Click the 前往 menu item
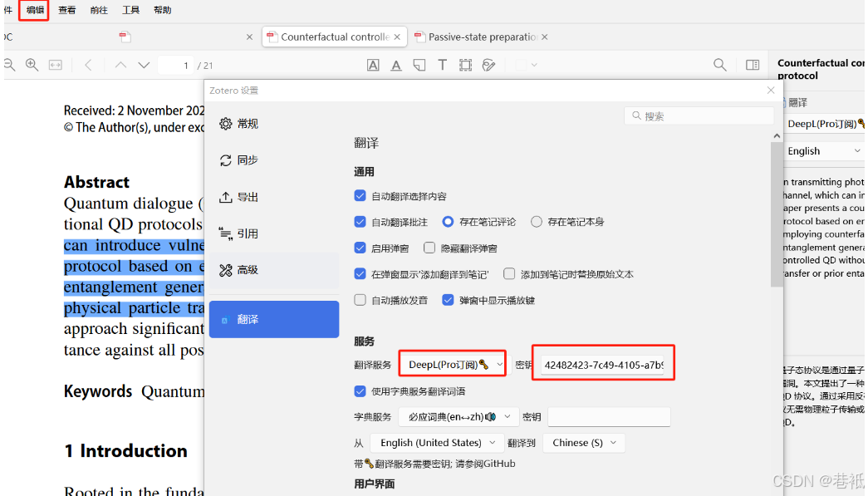This screenshot has width=868, height=496. (98, 9)
